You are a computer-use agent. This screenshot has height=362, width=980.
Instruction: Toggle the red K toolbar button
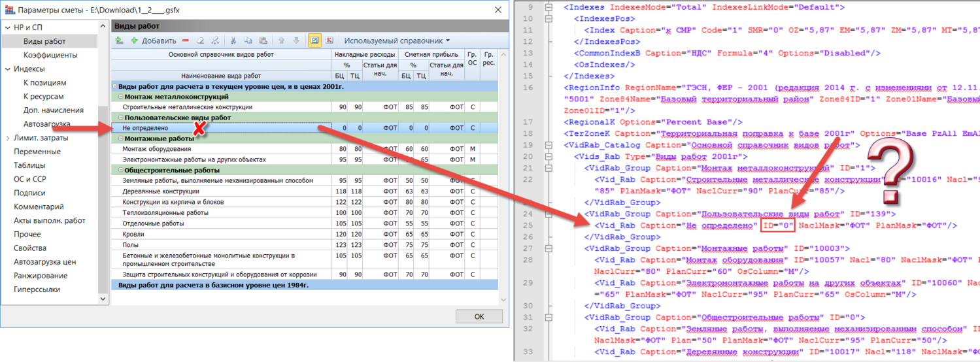click(x=329, y=41)
